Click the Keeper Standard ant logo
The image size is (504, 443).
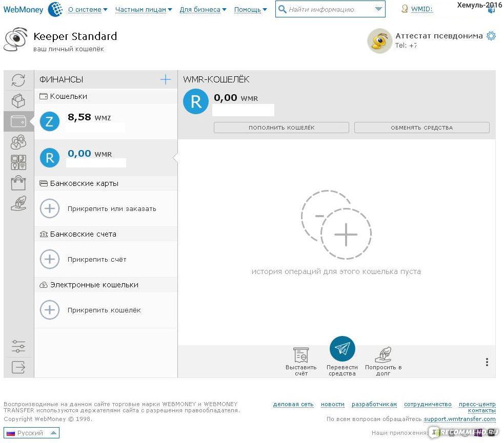tap(15, 39)
